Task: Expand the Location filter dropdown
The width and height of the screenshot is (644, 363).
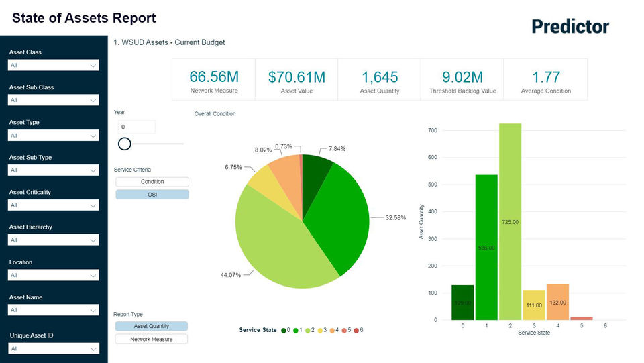Action: (54, 275)
